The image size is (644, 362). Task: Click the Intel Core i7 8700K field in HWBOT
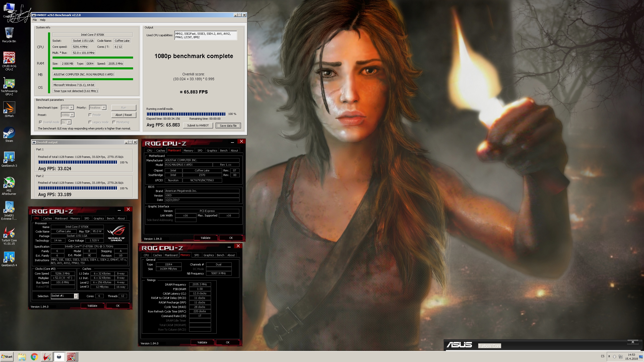[x=93, y=35]
